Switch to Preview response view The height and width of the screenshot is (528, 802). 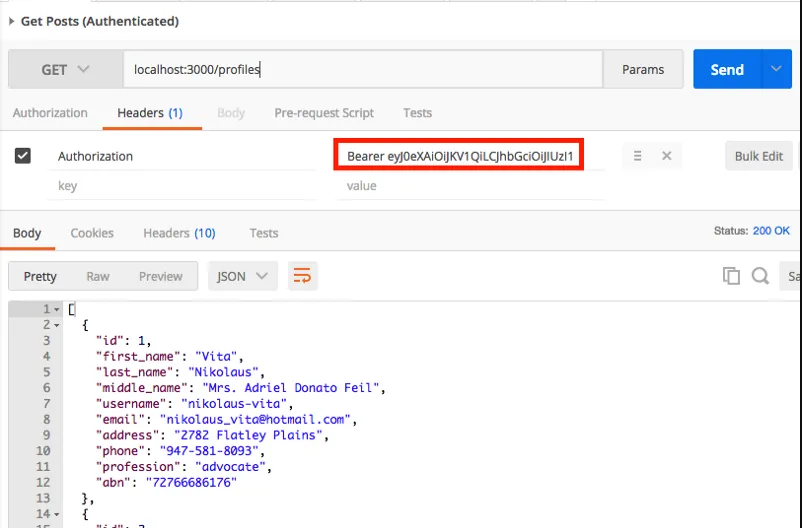[161, 276]
